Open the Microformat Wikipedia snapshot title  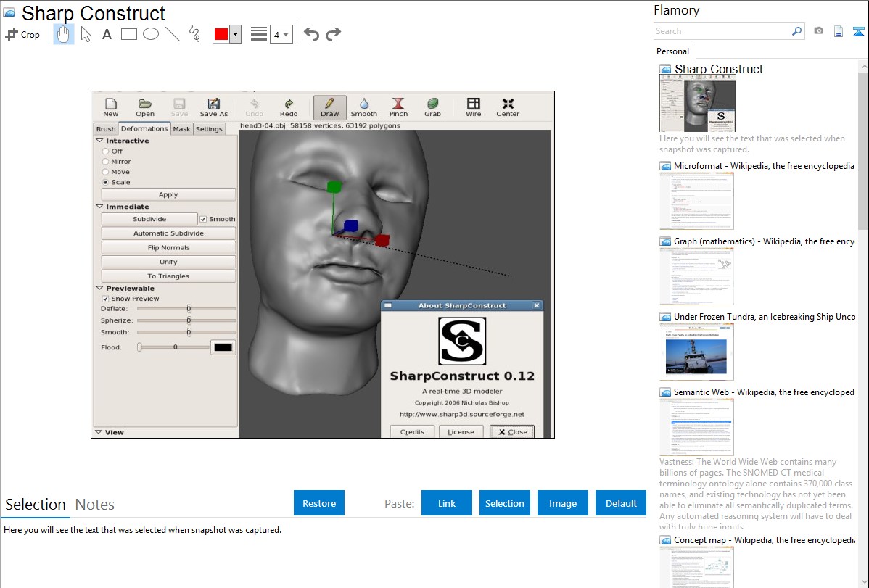click(764, 166)
